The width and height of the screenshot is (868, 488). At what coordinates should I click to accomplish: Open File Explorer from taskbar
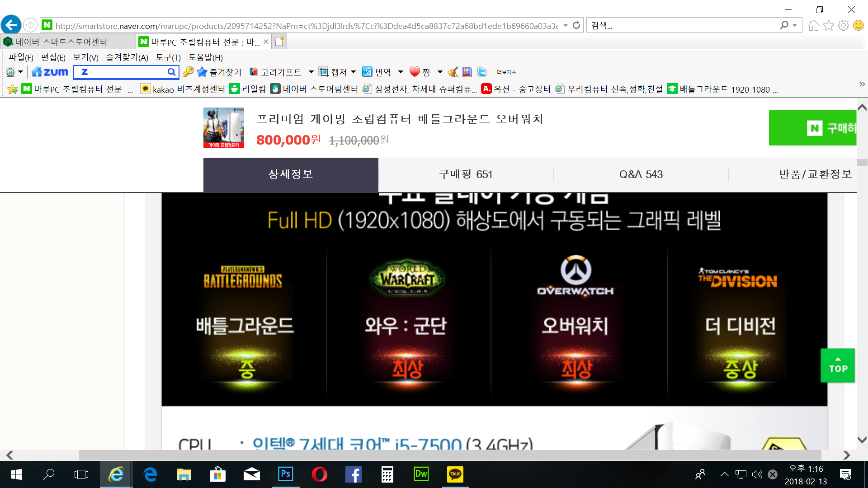pyautogui.click(x=184, y=474)
